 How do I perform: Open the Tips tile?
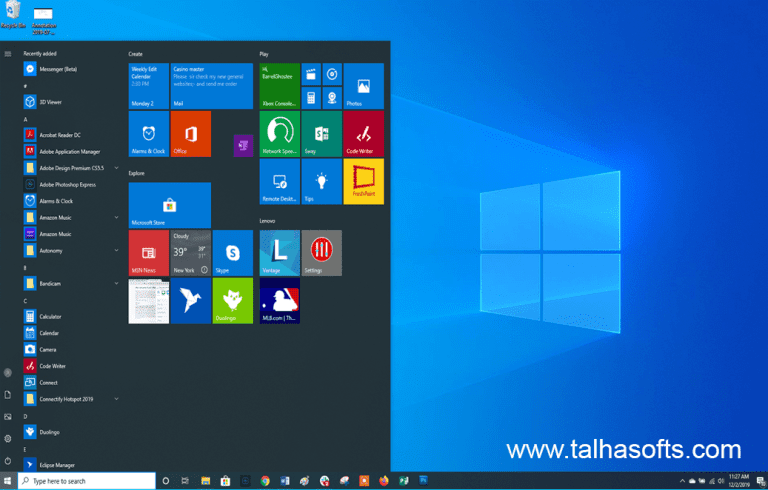coord(321,181)
